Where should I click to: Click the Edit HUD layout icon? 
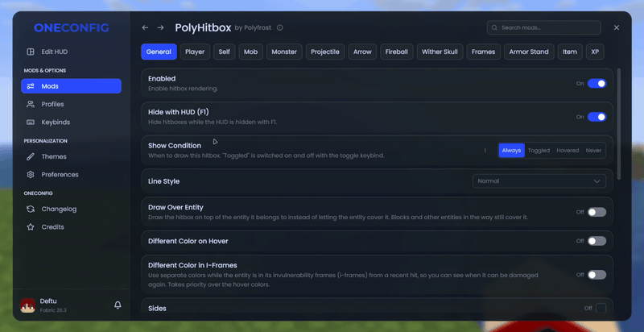31,52
